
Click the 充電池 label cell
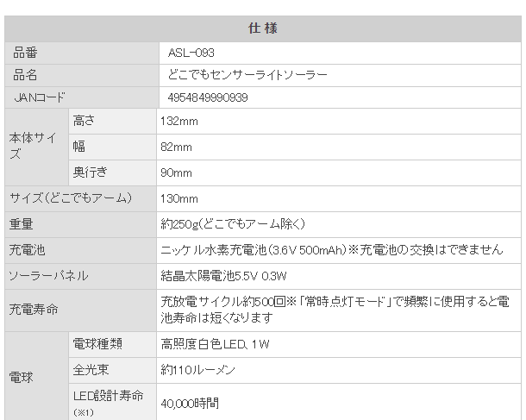pos(80,250)
